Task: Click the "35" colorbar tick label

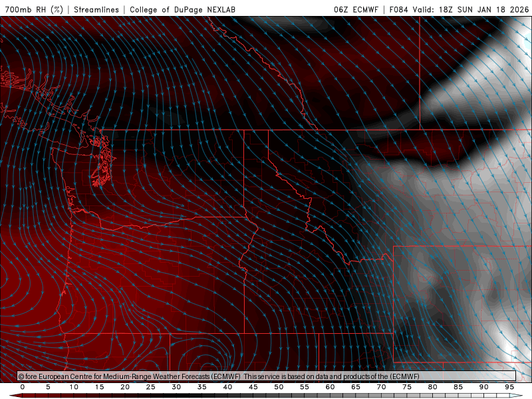Action: tap(202, 387)
